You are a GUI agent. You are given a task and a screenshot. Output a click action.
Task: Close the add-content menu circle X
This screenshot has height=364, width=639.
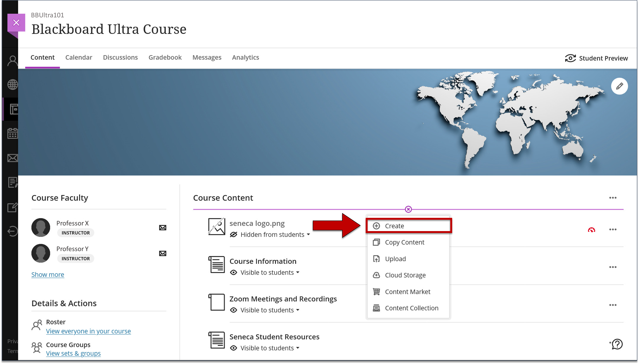pyautogui.click(x=408, y=209)
